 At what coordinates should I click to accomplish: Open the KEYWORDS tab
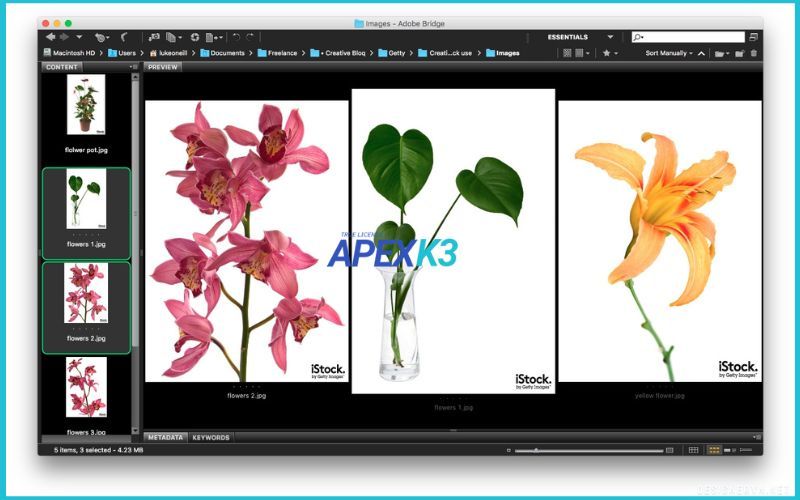pyautogui.click(x=211, y=437)
